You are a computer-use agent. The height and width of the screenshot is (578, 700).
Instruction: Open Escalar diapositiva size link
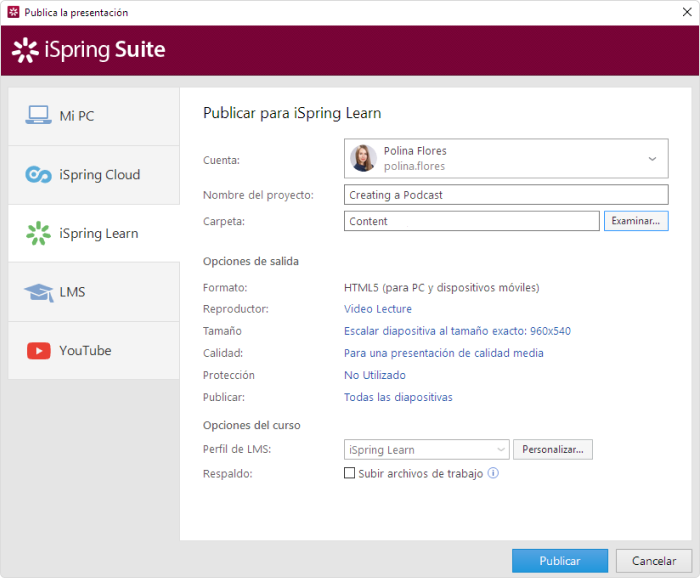(457, 331)
